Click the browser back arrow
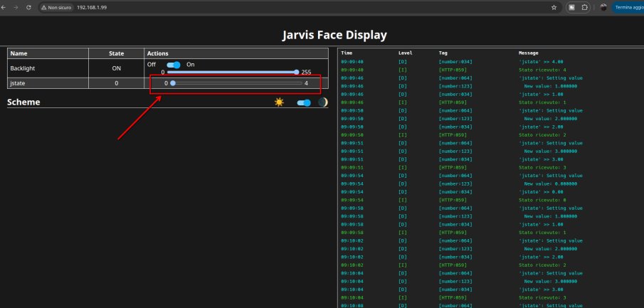The height and width of the screenshot is (308, 644). tap(4, 6)
